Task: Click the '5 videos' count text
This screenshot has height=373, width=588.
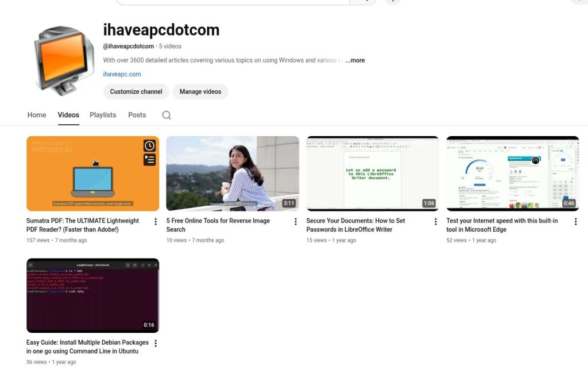Action: point(170,46)
